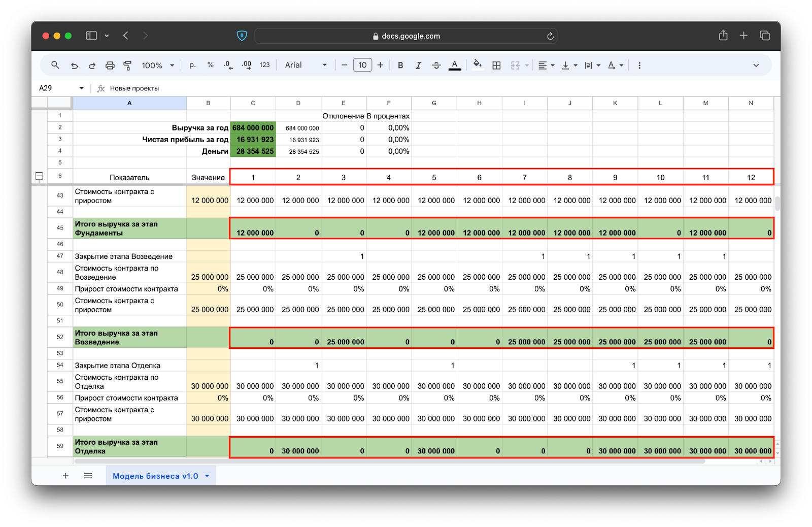The height and width of the screenshot is (527, 812).
Task: Click the font size input field
Action: click(362, 65)
